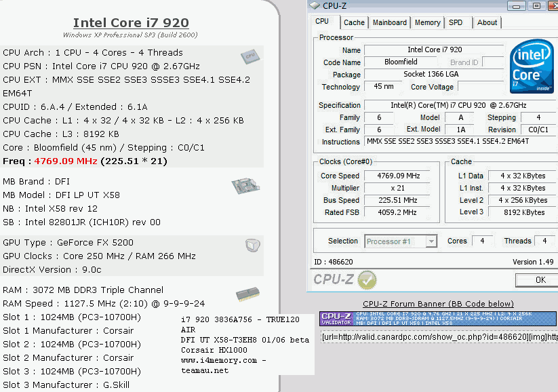Click the Cores count field
The width and height of the screenshot is (558, 392).
click(x=483, y=241)
